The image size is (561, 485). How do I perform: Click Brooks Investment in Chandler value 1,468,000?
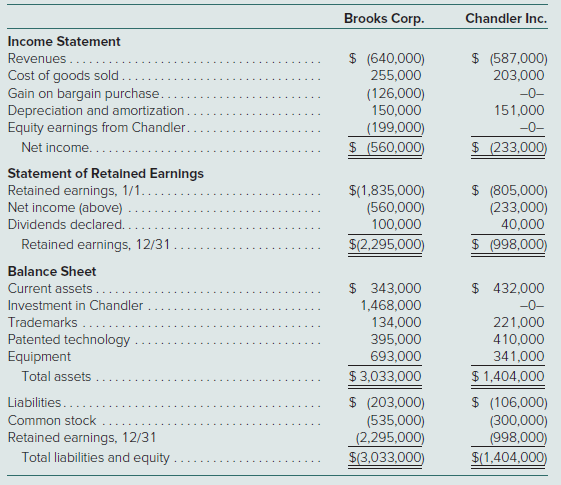[x=391, y=305]
